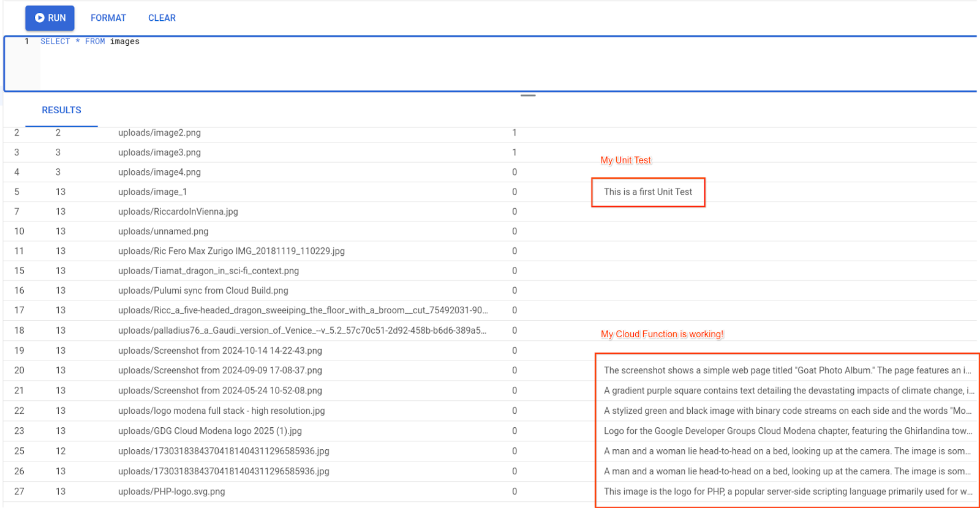Screen dimensions: 980x508
Task: Click the horizontal resize handle below the editor
Action: (528, 95)
